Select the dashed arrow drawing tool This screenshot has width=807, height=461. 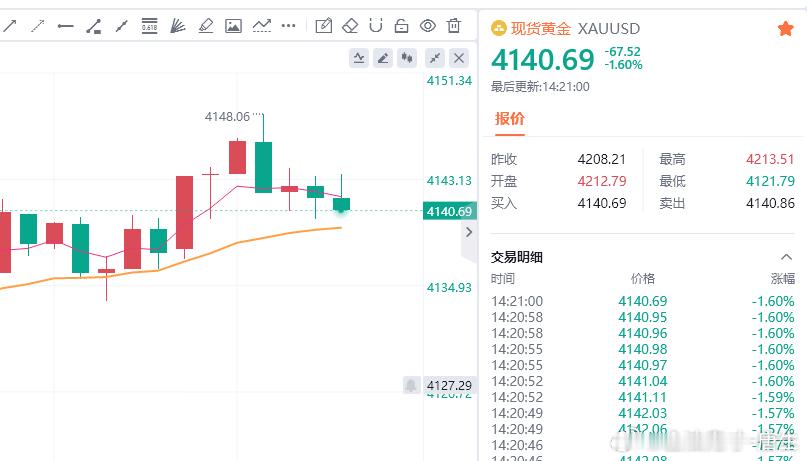[x=38, y=25]
